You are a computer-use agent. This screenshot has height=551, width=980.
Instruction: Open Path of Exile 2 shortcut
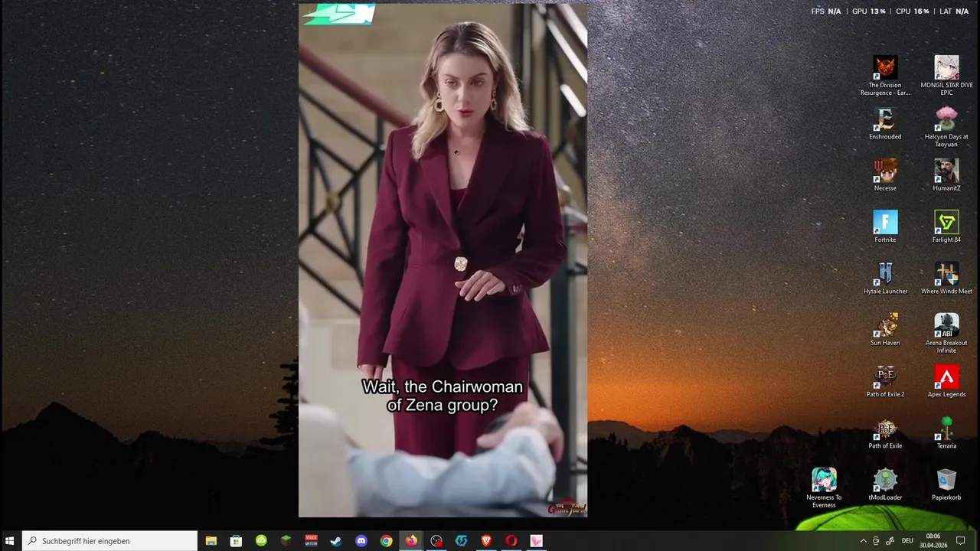coord(885,381)
